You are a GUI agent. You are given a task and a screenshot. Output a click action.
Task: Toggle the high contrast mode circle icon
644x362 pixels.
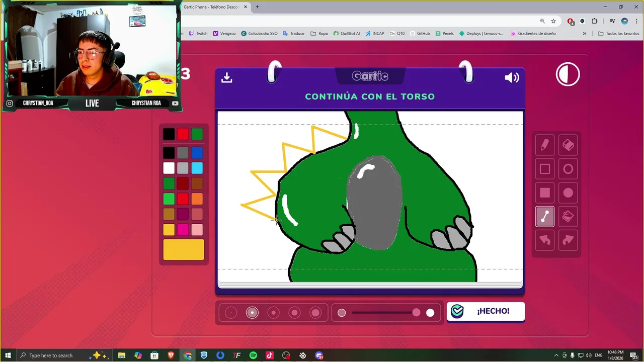568,75
